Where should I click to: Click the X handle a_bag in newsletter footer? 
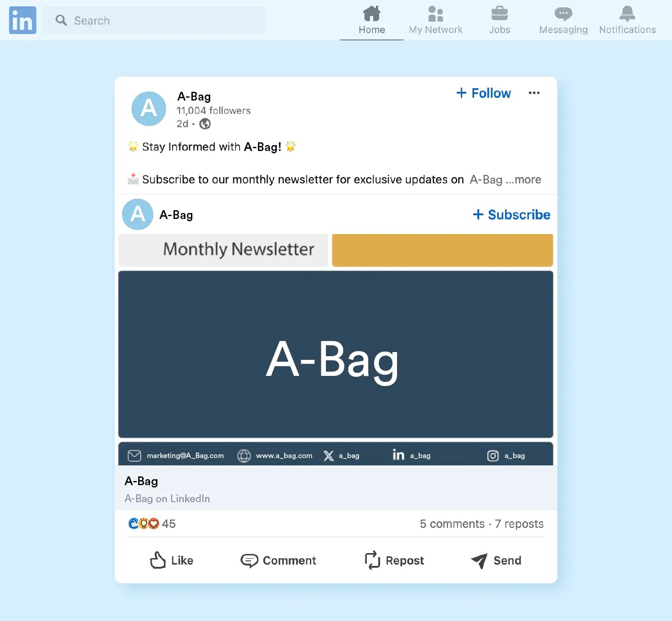[x=342, y=455]
